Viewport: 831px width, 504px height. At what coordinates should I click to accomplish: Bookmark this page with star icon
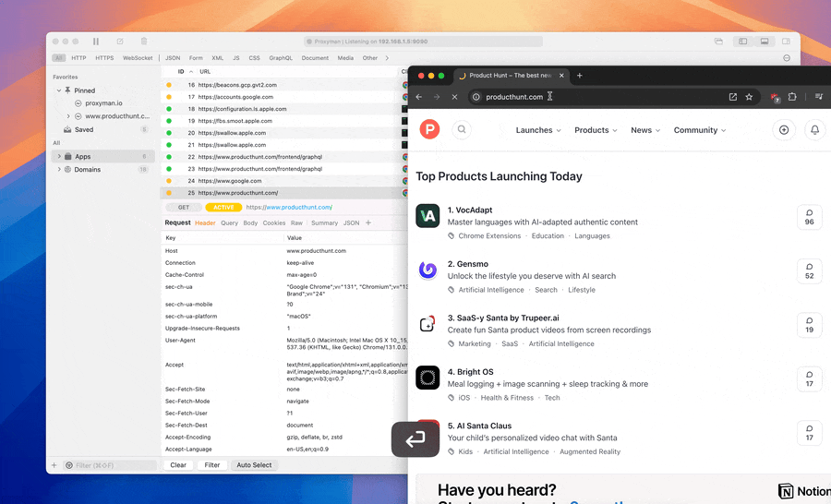(x=749, y=97)
